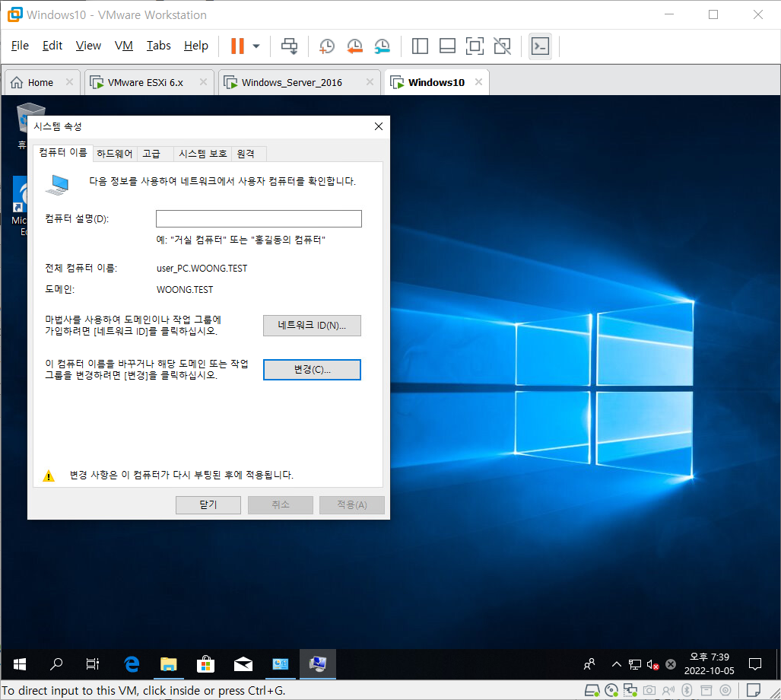Click the VMware Bluetooth status icon

pos(687,690)
